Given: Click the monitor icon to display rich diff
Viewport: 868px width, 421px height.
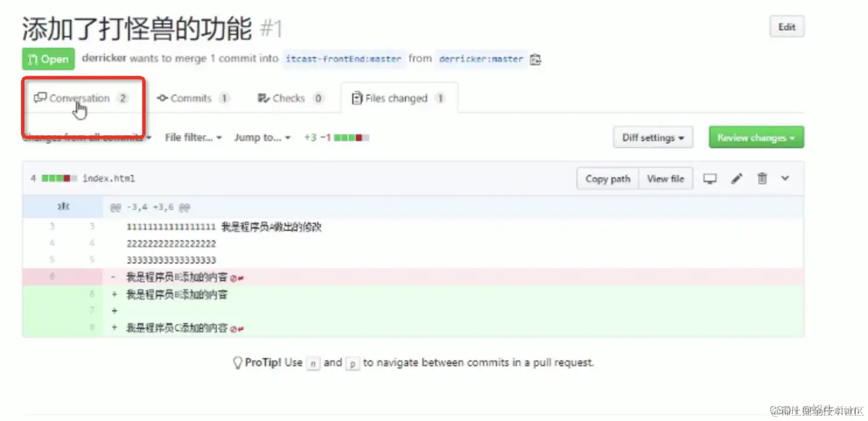Looking at the screenshot, I should click(x=710, y=178).
